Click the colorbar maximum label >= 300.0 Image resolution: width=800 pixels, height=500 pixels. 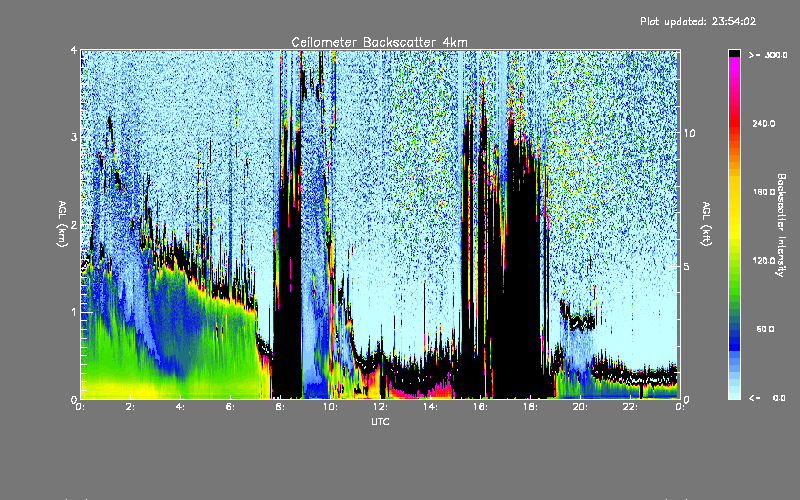[x=768, y=55]
